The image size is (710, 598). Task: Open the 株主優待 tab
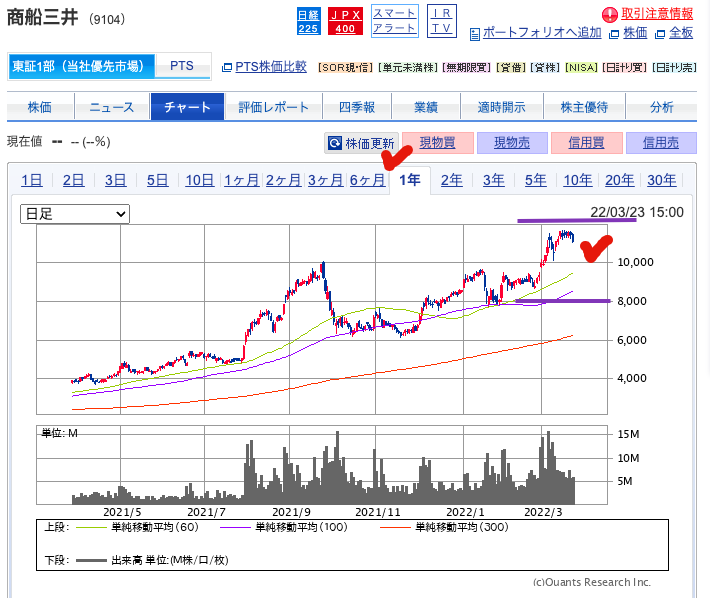[x=584, y=107]
